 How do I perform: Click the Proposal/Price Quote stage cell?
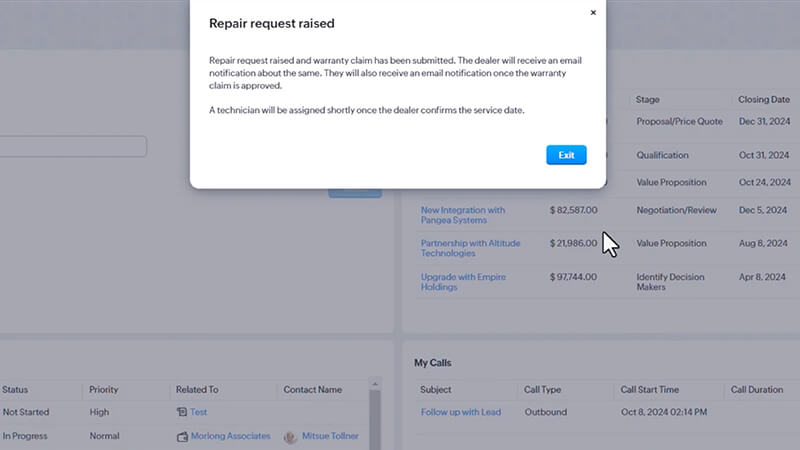point(680,121)
